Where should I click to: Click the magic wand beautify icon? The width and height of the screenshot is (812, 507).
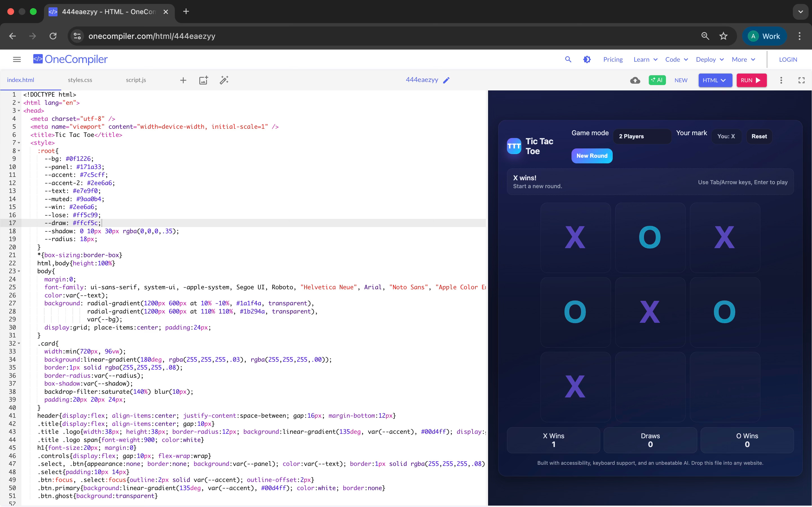tap(224, 80)
